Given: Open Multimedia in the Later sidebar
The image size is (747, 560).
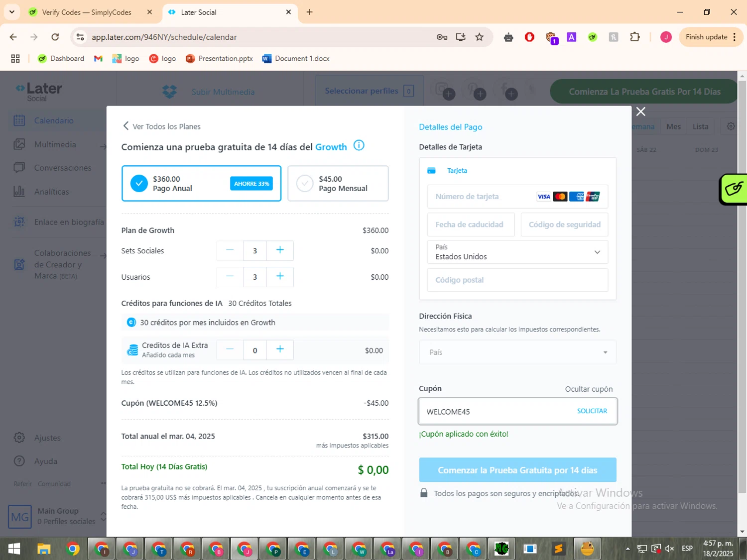Looking at the screenshot, I should (x=55, y=144).
